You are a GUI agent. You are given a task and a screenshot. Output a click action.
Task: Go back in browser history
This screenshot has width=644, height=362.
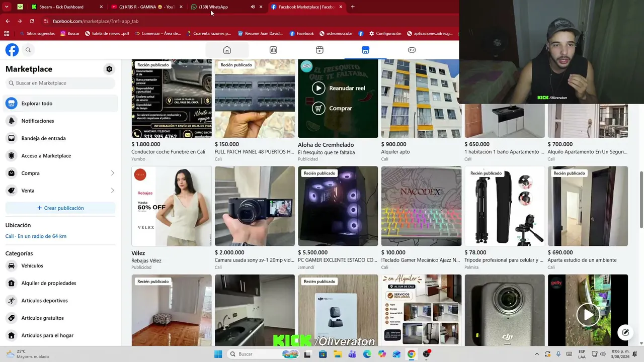(8, 21)
